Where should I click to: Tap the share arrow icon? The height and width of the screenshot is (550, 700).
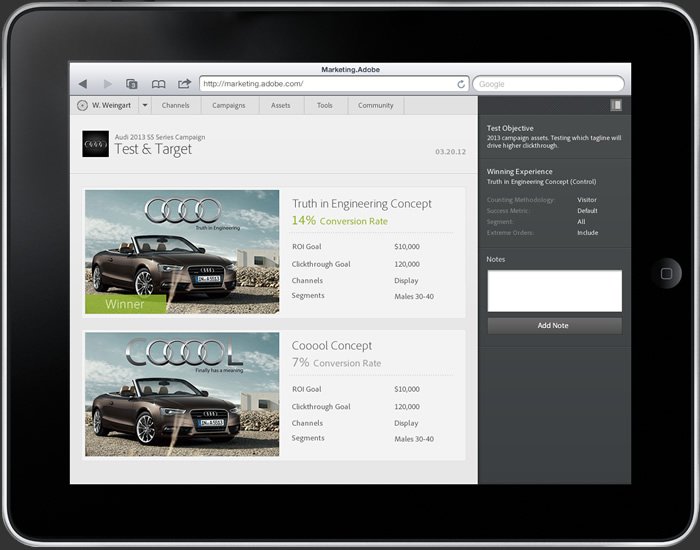tap(184, 83)
